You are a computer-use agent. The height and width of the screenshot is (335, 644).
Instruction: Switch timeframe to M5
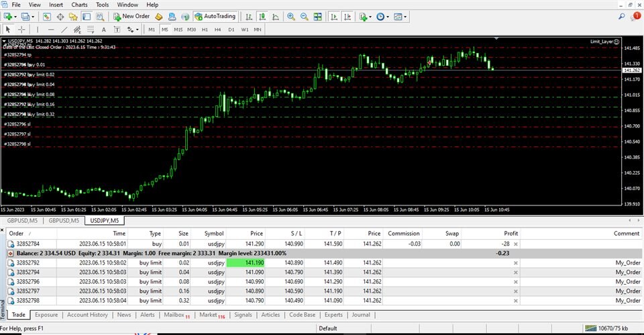[x=165, y=30]
